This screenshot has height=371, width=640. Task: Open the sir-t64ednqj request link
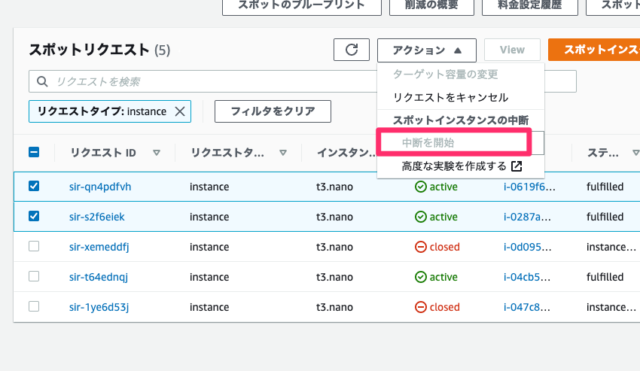pos(98,277)
